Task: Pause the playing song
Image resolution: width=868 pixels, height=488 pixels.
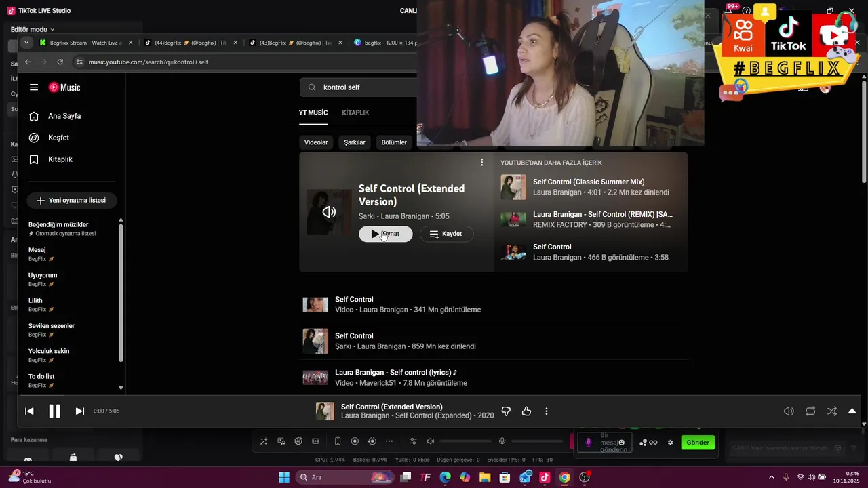Action: point(55,411)
